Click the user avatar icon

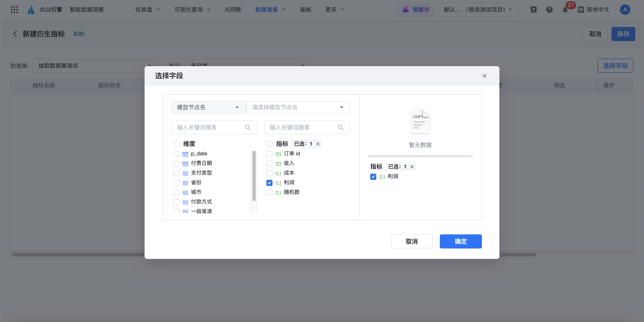click(x=625, y=9)
